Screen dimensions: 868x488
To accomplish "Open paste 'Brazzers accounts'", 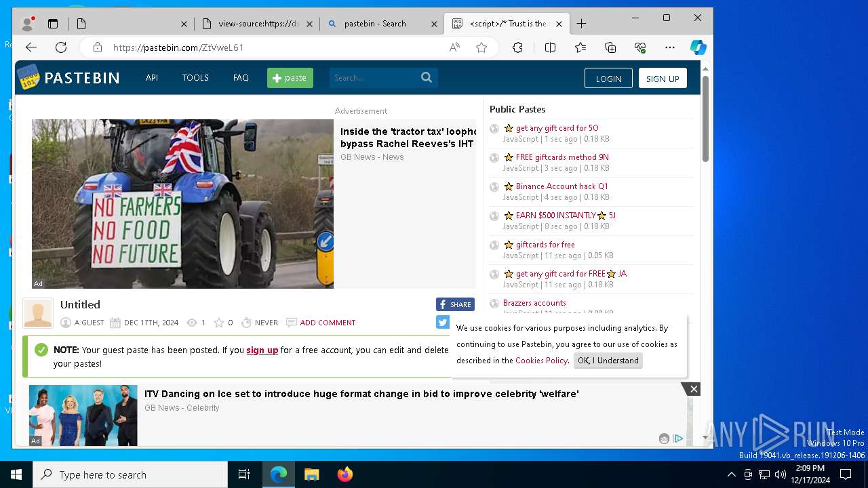I will pyautogui.click(x=534, y=303).
